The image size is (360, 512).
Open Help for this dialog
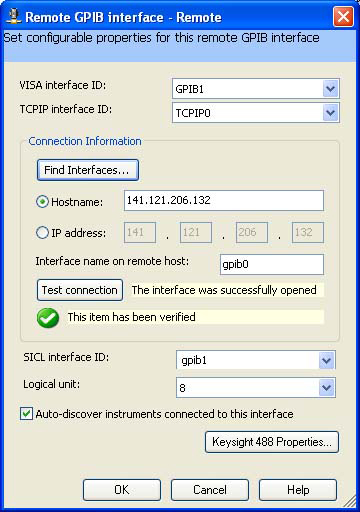pos(298,490)
